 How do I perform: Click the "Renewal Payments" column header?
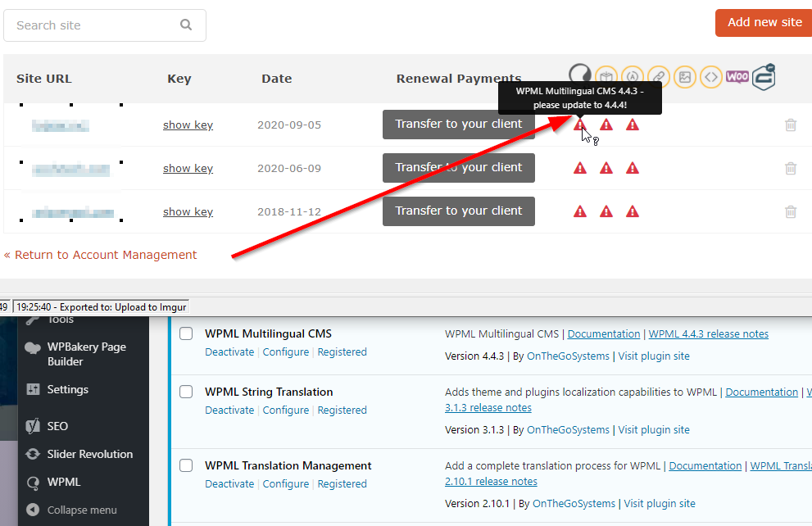(459, 79)
